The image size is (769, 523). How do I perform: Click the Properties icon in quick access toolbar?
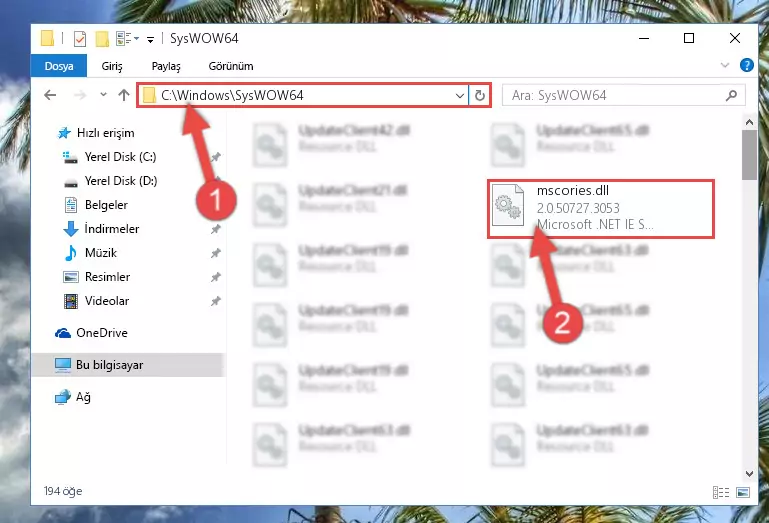click(x=79, y=38)
